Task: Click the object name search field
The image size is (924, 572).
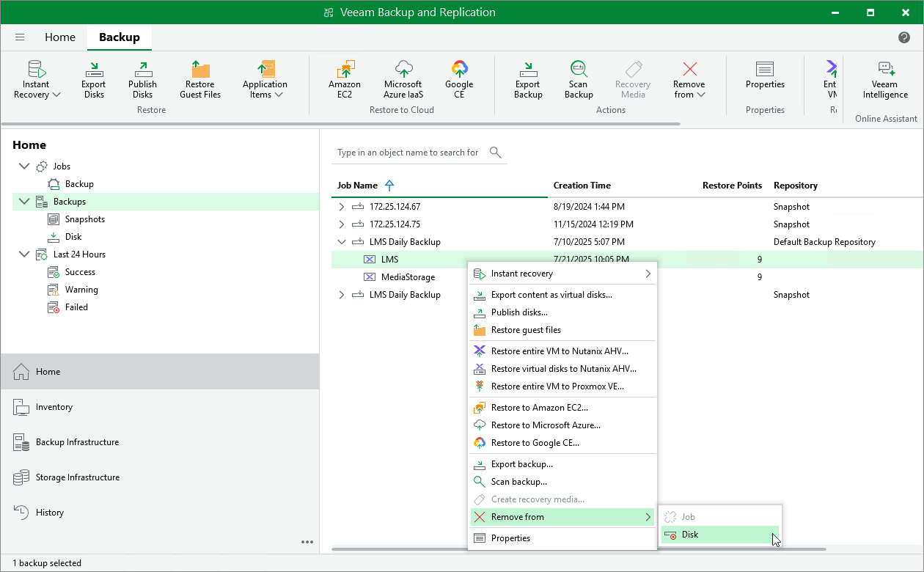Action: coord(408,153)
